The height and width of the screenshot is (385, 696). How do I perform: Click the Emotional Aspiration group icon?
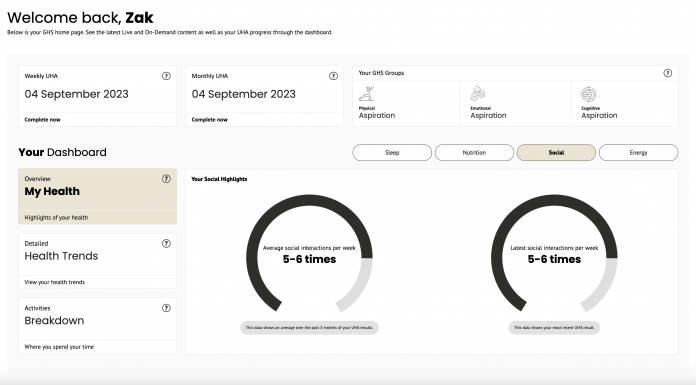click(x=478, y=94)
